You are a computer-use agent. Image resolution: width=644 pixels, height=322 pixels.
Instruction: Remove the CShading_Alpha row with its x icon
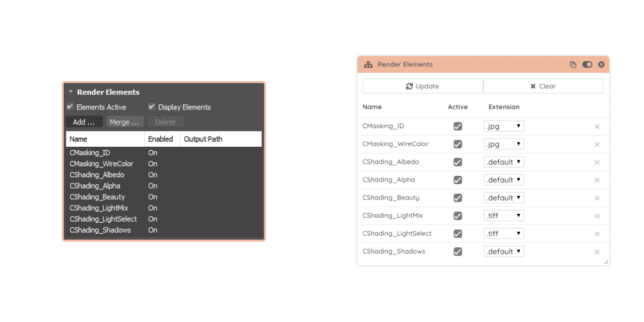(x=597, y=180)
